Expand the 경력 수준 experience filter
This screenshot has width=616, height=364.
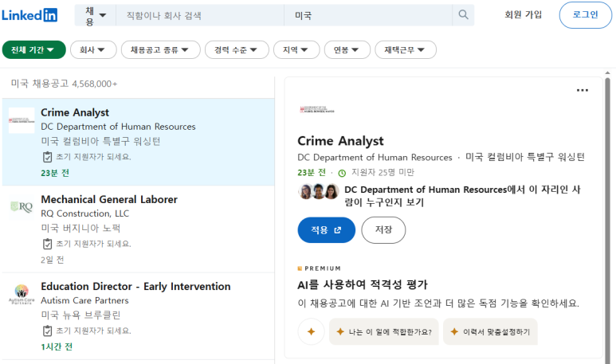pyautogui.click(x=237, y=50)
